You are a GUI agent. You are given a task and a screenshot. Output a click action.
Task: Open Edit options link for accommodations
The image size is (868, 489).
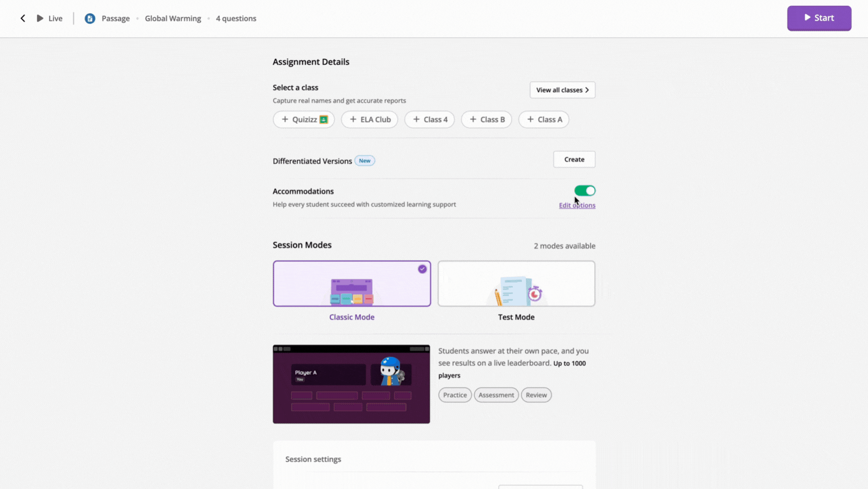577,206
